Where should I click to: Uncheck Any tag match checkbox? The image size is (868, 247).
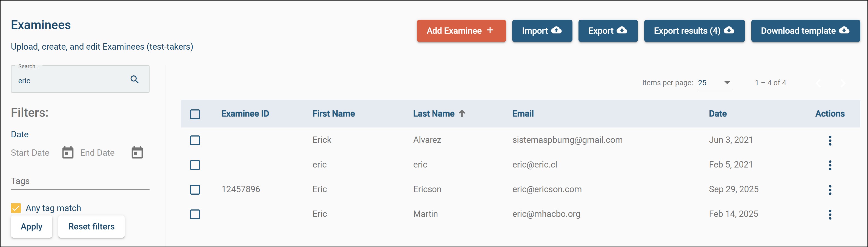pos(16,208)
